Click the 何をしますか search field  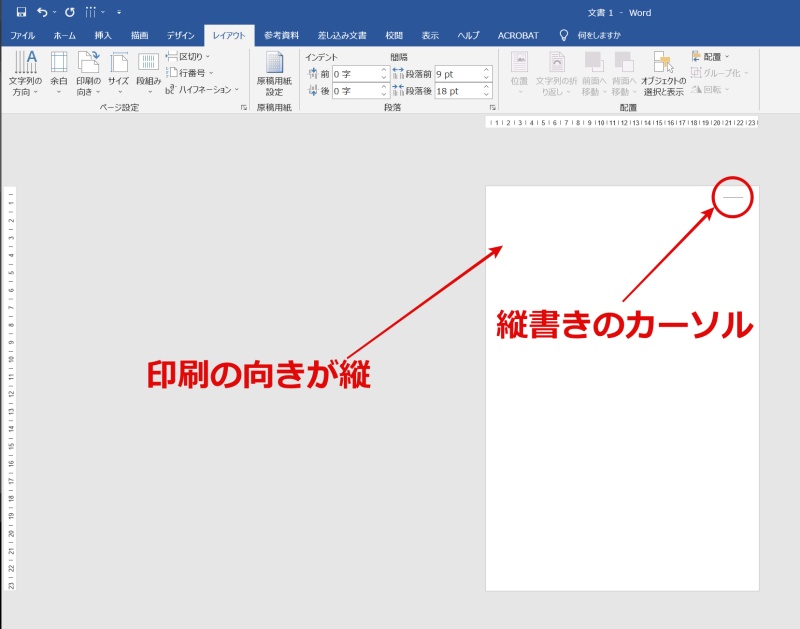599,35
